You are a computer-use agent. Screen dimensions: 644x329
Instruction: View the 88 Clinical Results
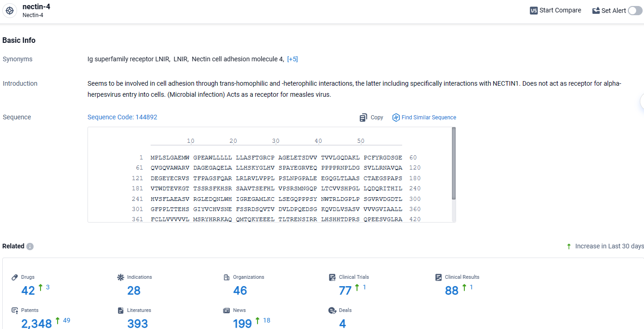[x=451, y=290]
